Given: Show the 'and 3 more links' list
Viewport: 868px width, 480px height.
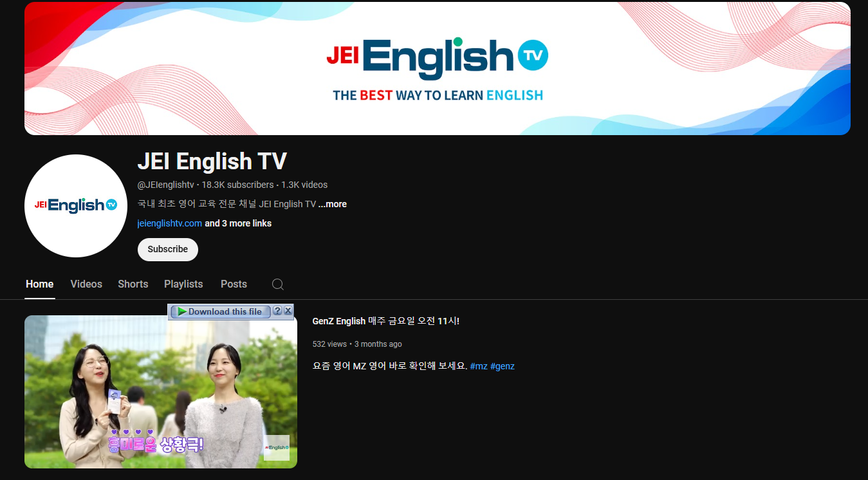Looking at the screenshot, I should click(238, 223).
